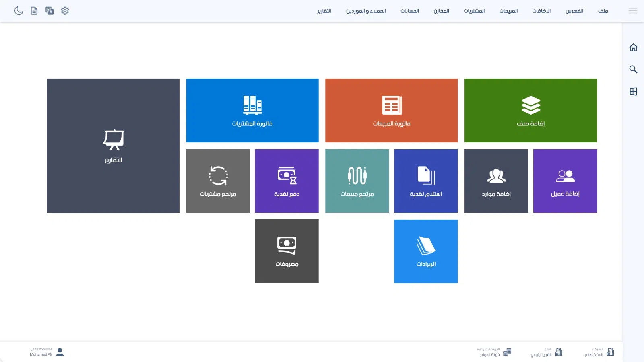Select the مصروفات expenses tile

click(x=287, y=251)
